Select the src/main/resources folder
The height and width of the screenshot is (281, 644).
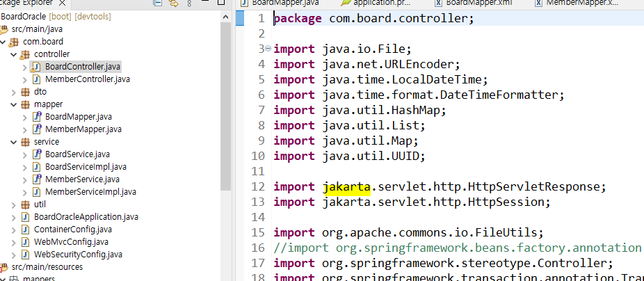47,267
